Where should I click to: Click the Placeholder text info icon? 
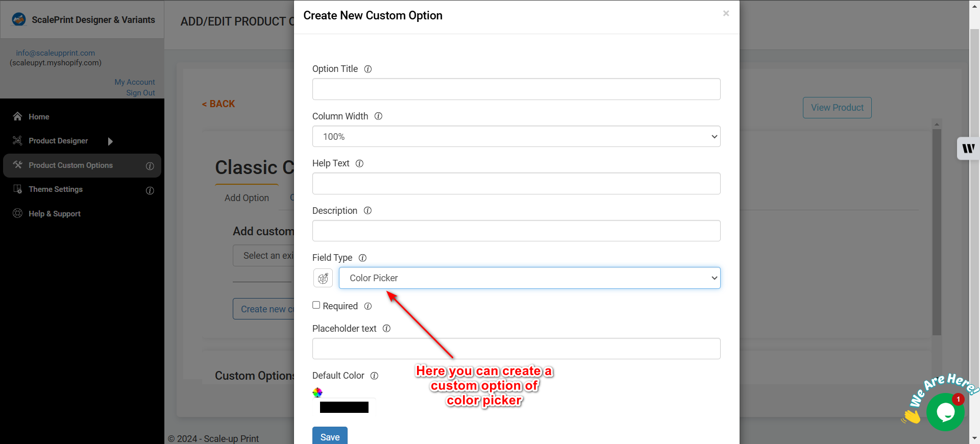[x=386, y=329]
